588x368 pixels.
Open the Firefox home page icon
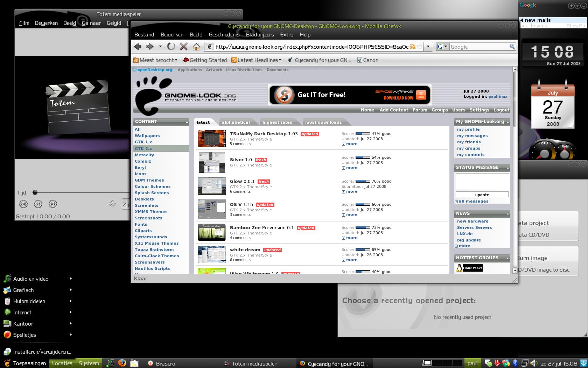(x=196, y=47)
